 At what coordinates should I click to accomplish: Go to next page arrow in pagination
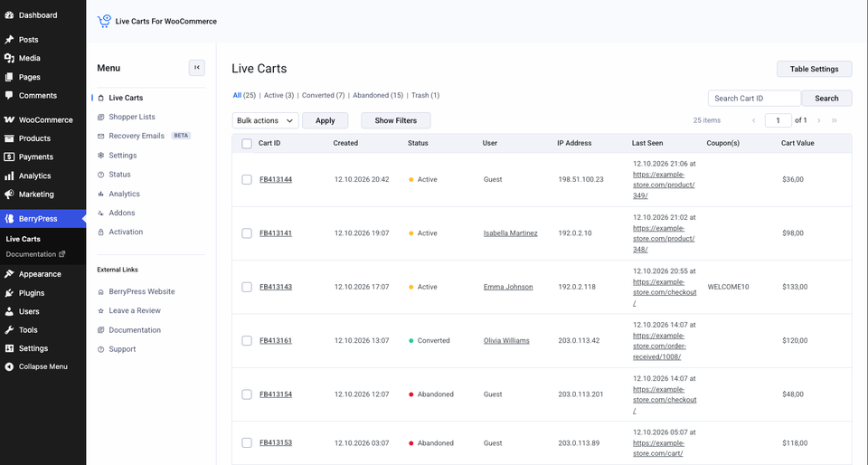click(819, 120)
